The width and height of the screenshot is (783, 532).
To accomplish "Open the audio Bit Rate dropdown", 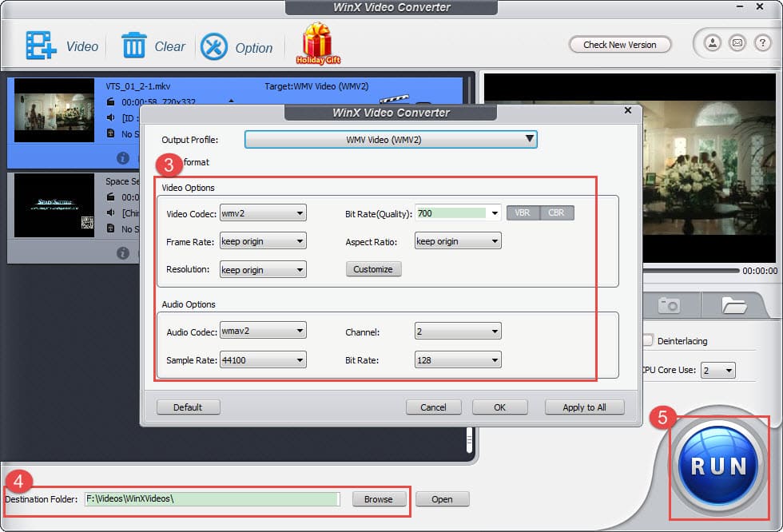I will 458,359.
